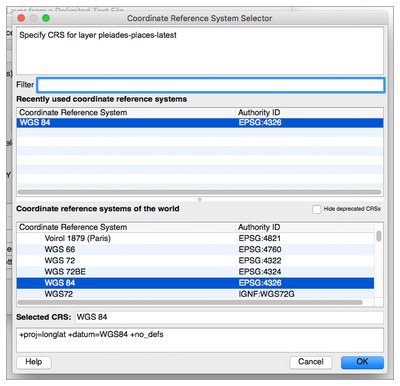Image resolution: width=400 pixels, height=386 pixels.
Task: Click the green zoom window button
Action: click(46, 18)
